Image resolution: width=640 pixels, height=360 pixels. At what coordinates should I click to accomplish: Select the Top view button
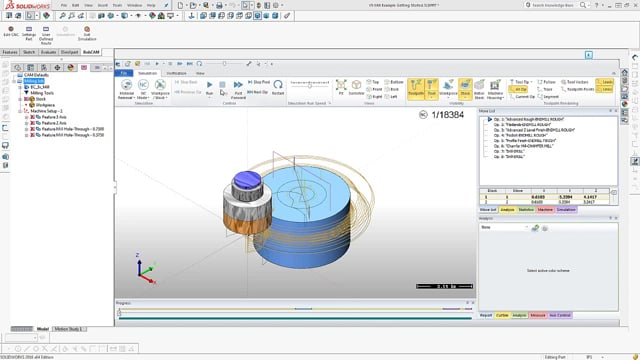point(373,82)
